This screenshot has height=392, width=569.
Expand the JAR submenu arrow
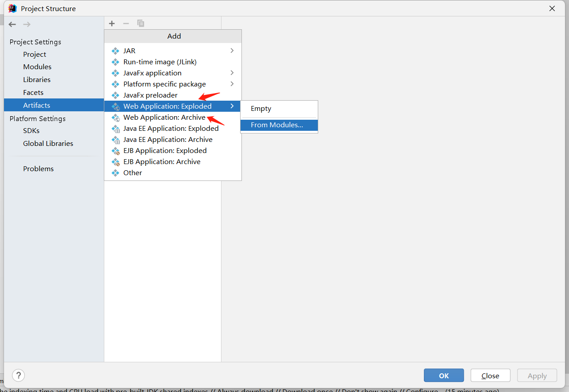click(x=232, y=51)
